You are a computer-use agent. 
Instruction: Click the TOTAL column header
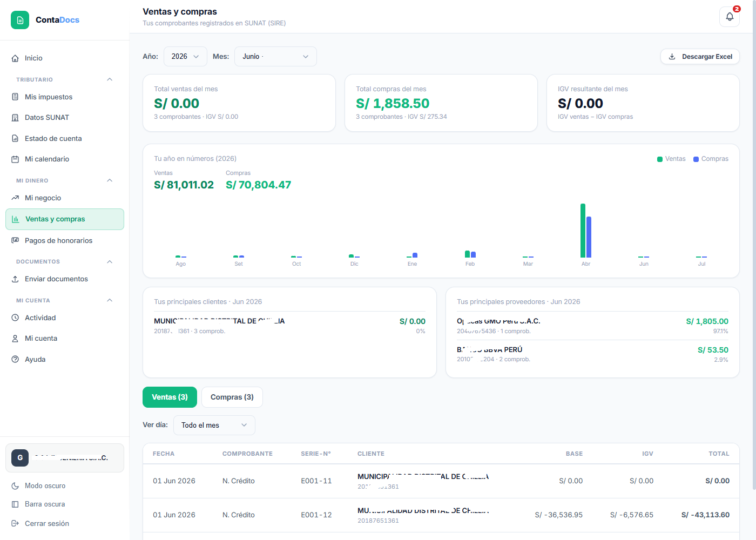click(719, 454)
